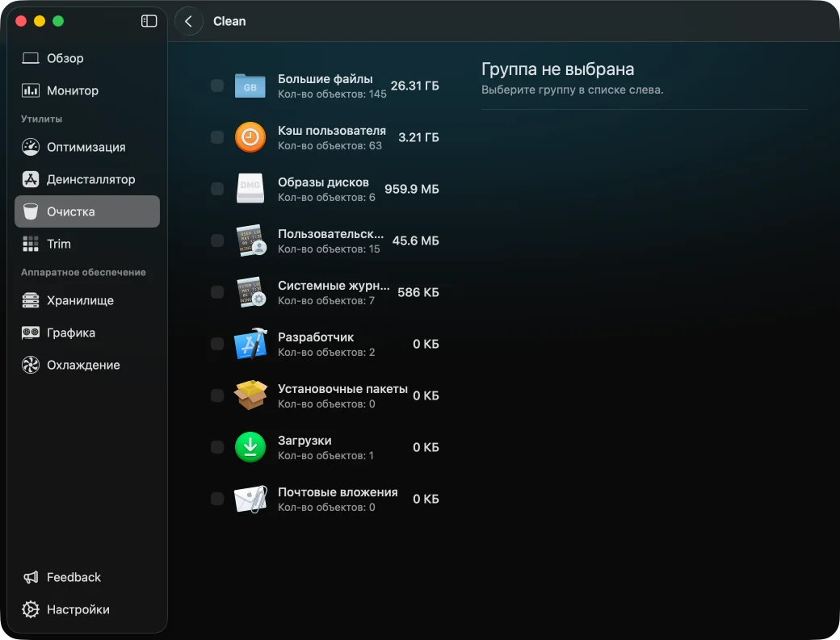
Task: Click the Почтовые вложения group name
Action: [x=338, y=492]
